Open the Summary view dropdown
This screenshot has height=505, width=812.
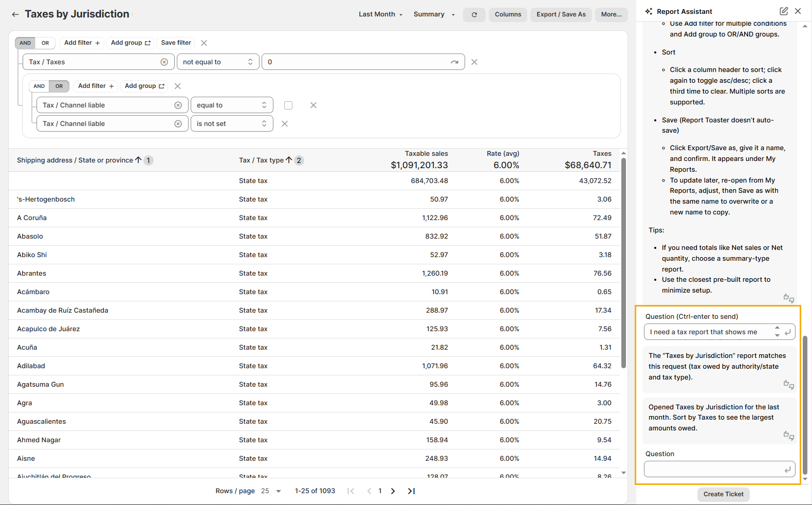tap(434, 14)
